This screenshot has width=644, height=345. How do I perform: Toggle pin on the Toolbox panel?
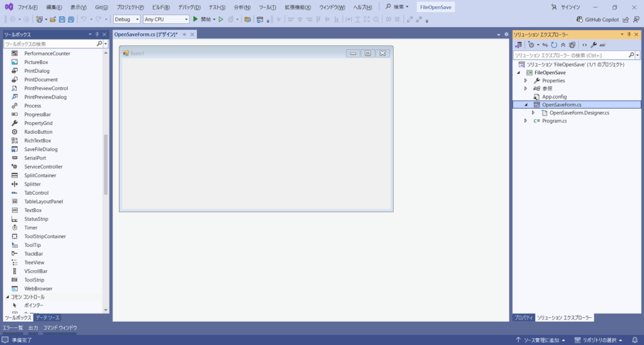point(97,35)
